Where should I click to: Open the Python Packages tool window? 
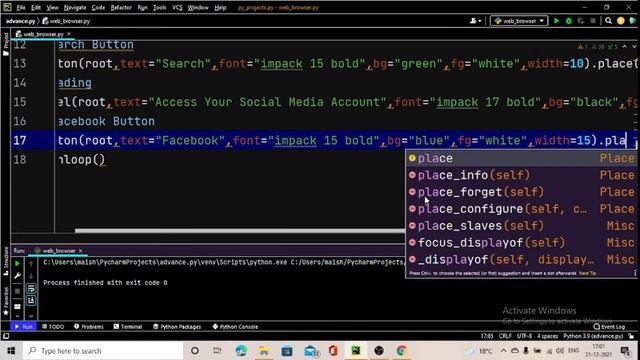click(x=177, y=327)
